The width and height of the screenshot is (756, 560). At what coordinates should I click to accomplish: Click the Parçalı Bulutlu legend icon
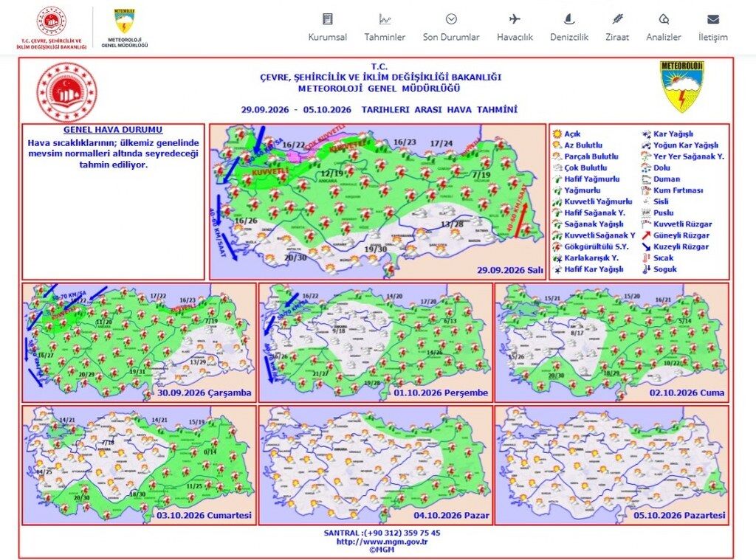tap(557, 156)
